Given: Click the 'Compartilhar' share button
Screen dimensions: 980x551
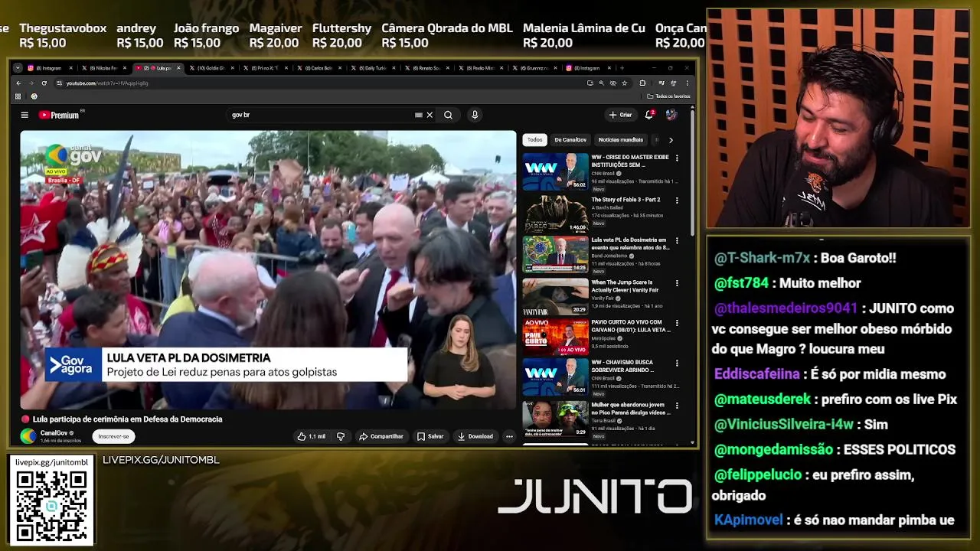Looking at the screenshot, I should (381, 436).
